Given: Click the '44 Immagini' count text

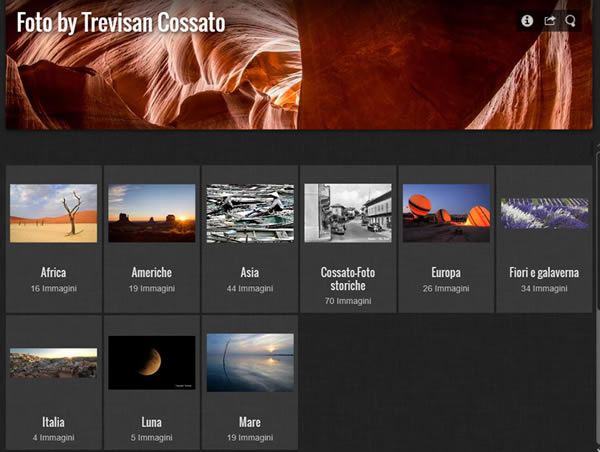Looking at the screenshot, I should [x=250, y=289].
